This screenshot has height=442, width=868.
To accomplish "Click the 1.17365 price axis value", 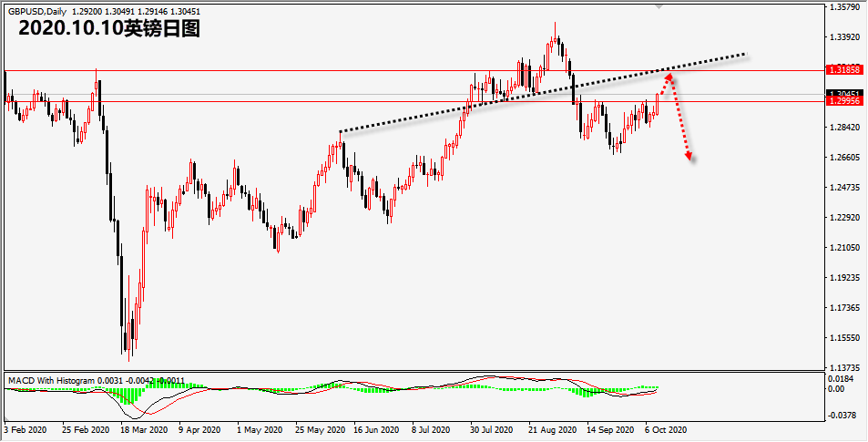I will pyautogui.click(x=846, y=308).
